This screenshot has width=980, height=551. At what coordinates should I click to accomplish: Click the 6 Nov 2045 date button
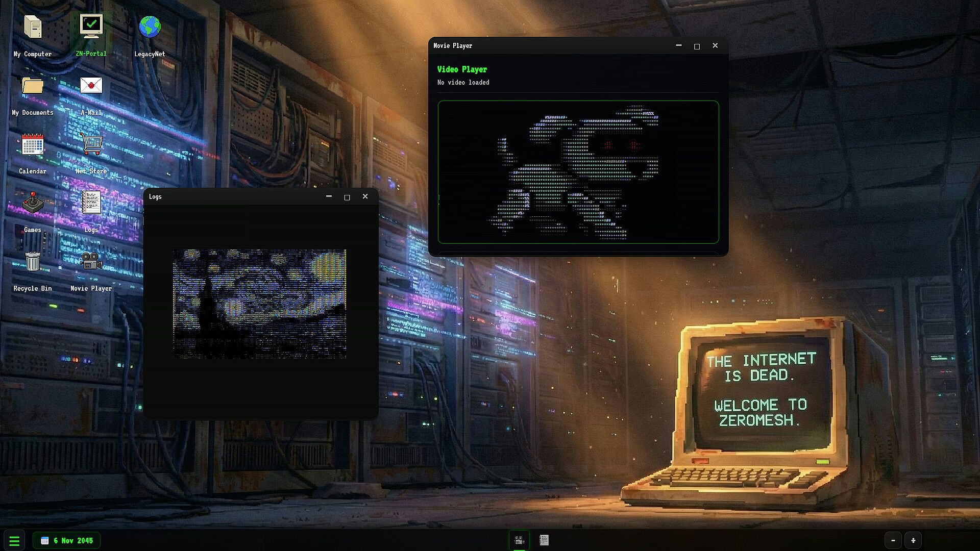click(x=67, y=540)
